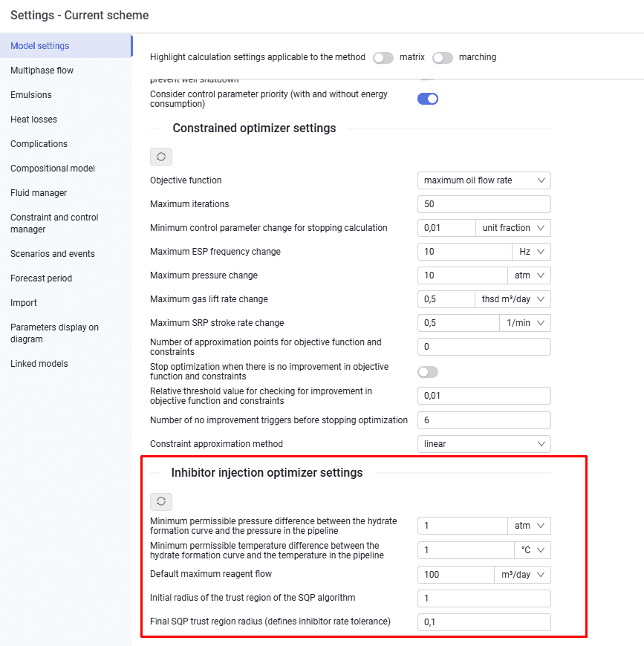Screen dimensions: 644x646
Task: Click minimum permissible pressure difference value field
Action: coord(463,526)
